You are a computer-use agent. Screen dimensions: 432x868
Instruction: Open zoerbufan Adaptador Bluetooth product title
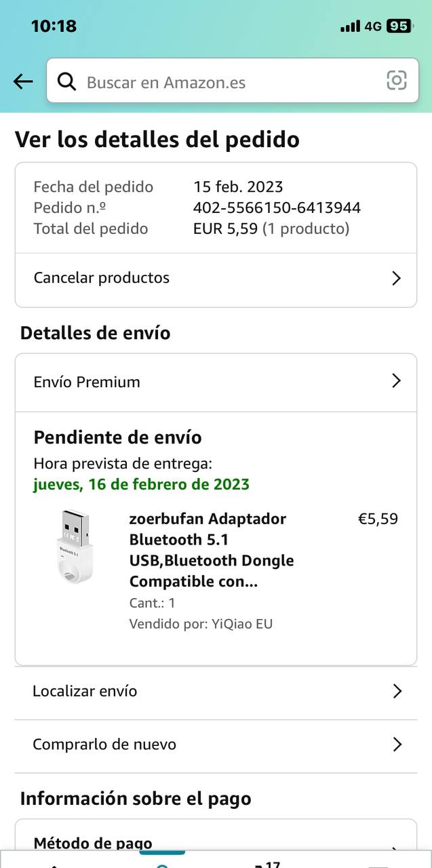(212, 550)
